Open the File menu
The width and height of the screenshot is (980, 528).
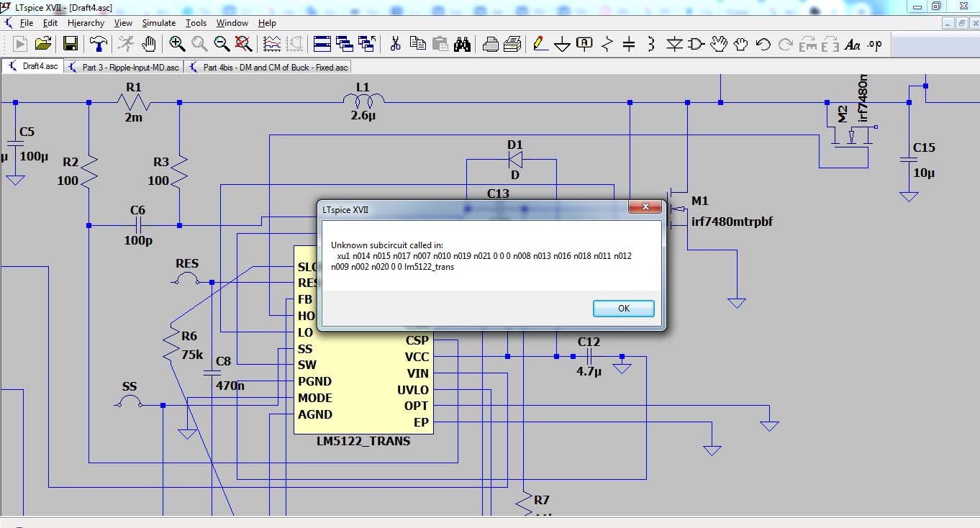[27, 23]
